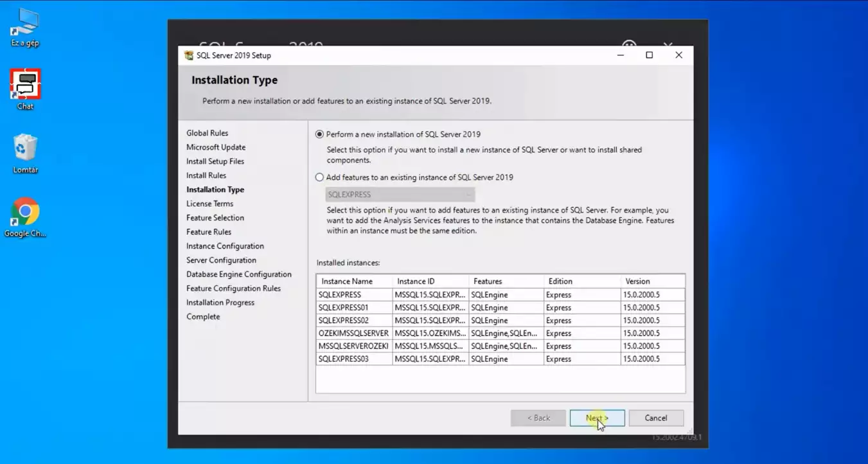868x464 pixels.
Task: Select Feature Selection in the sidebar
Action: (215, 218)
